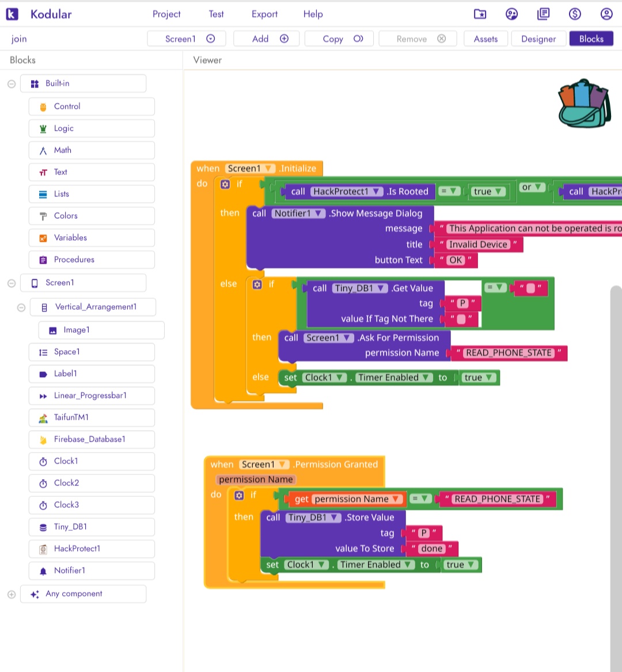Click the Add screen button
The width and height of the screenshot is (622, 672).
pyautogui.click(x=266, y=39)
